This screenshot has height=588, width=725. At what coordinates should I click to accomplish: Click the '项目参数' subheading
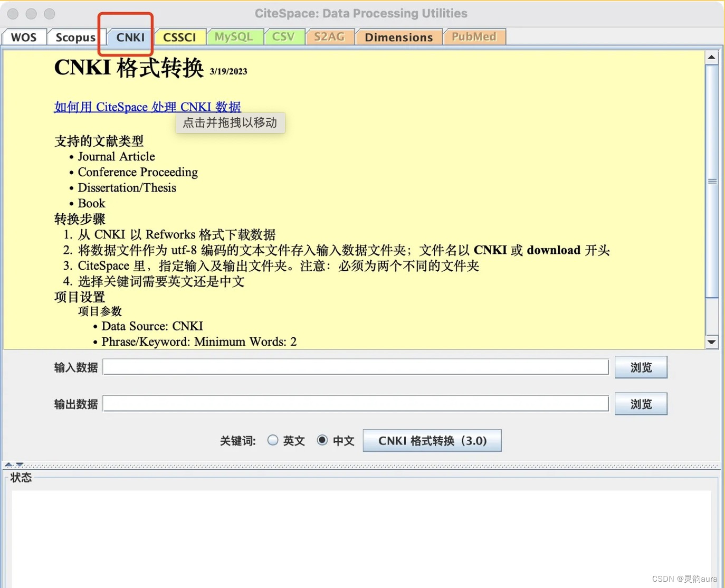click(100, 311)
